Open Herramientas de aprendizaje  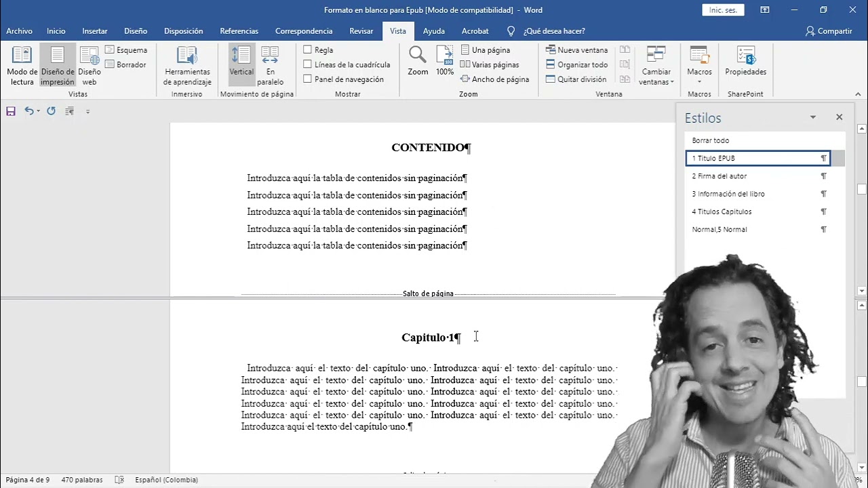coord(187,66)
